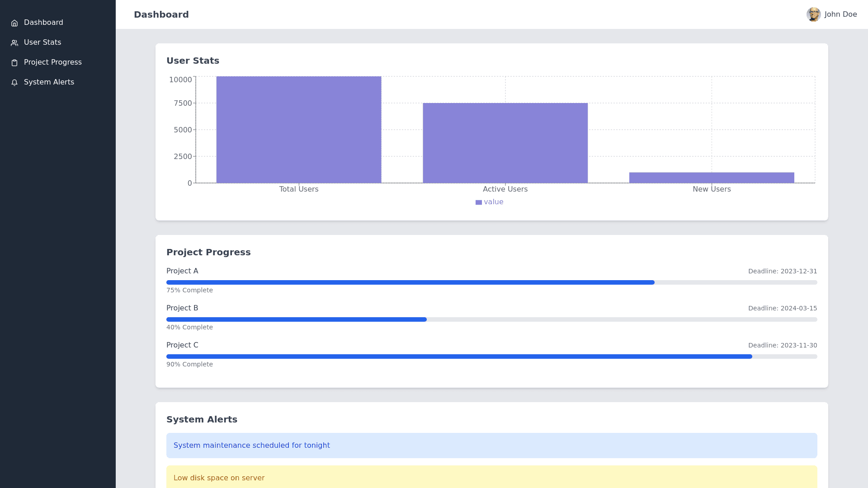Viewport: 868px width, 488px height.
Task: Click the Project Progress clipboard icon
Action: (x=14, y=63)
